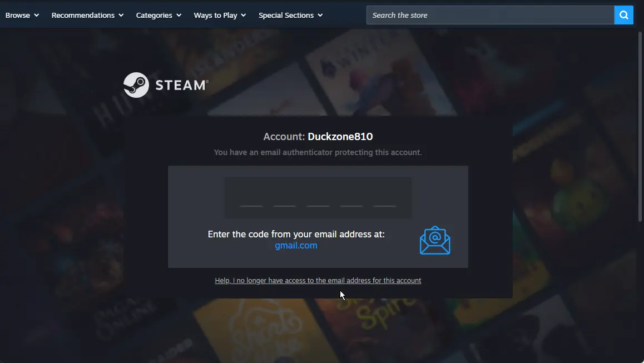Expand the Categories chevron arrow
This screenshot has height=363, width=644.
[179, 15]
